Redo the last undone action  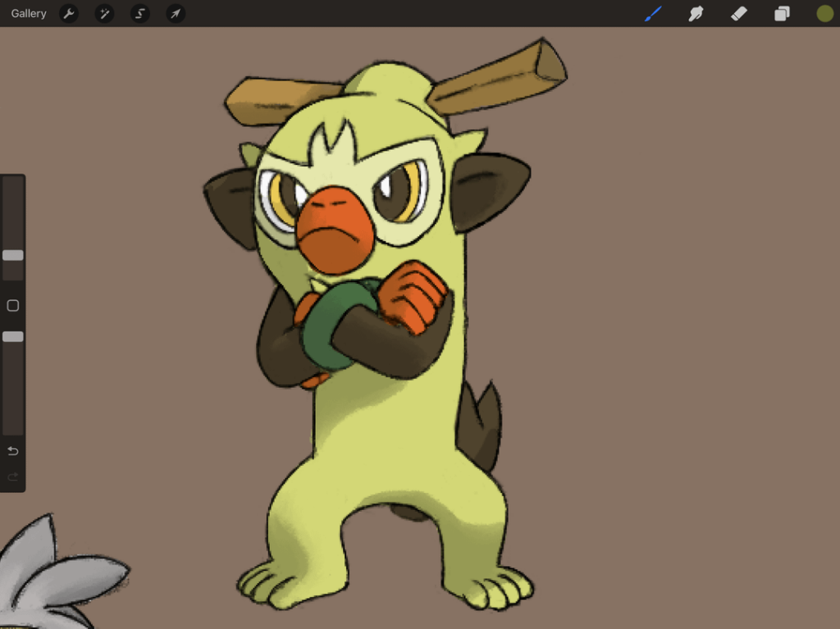click(x=13, y=476)
